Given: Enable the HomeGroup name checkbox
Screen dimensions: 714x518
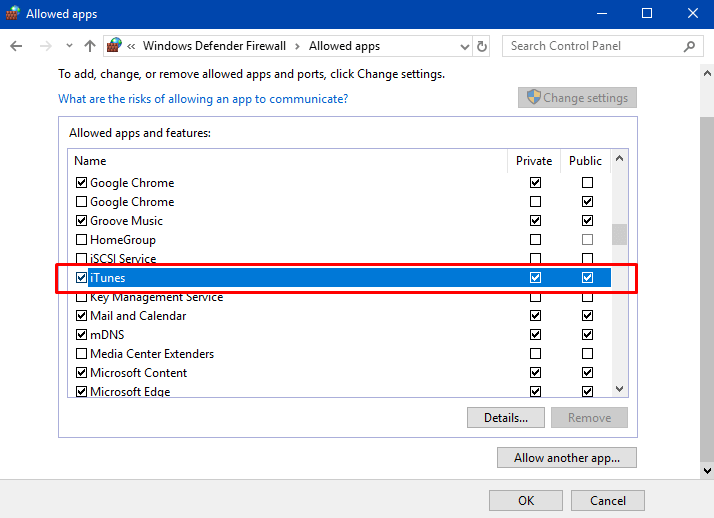Looking at the screenshot, I should tap(82, 239).
